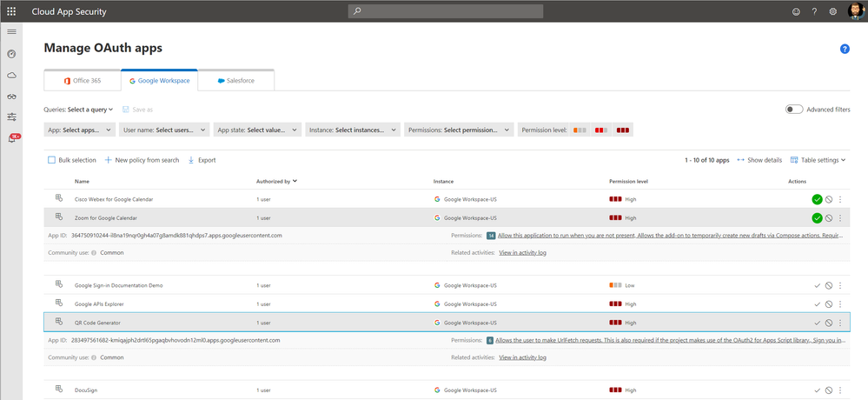
Task: Click the Export button
Action: (202, 160)
